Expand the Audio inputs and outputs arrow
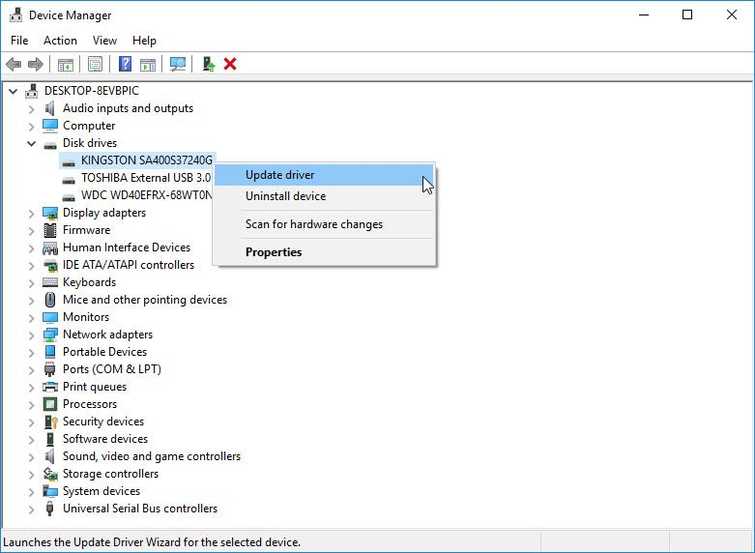Screen dimensions: 755x553 coord(31,109)
